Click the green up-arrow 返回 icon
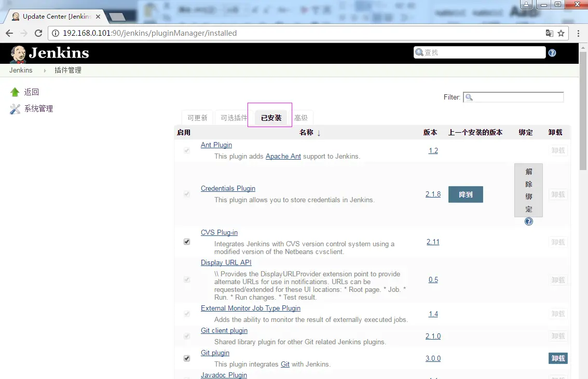Viewport: 588px width, 379px height. 15,92
